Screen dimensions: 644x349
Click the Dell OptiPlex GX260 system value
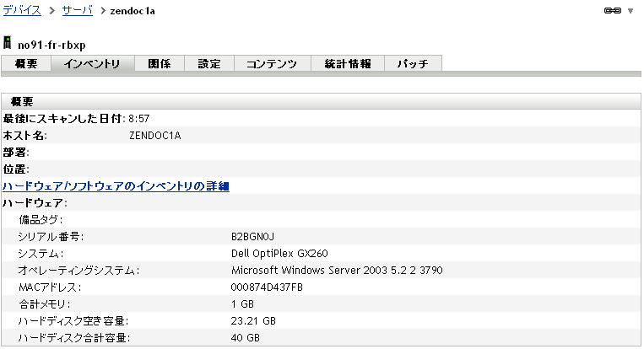(x=281, y=253)
